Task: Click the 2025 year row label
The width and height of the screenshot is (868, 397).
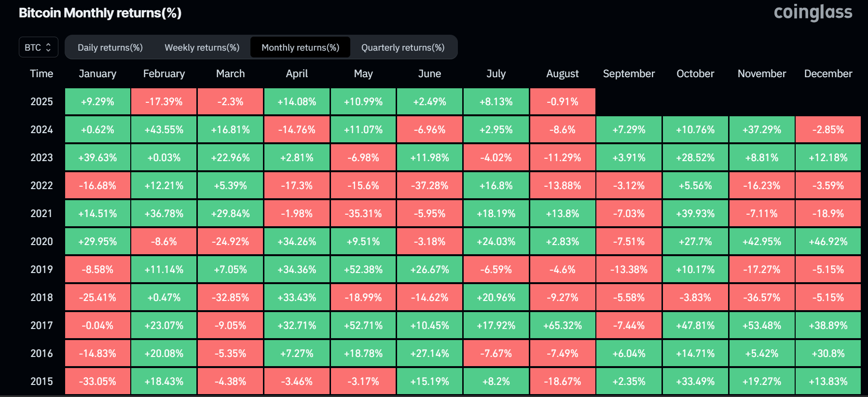Action: click(41, 102)
